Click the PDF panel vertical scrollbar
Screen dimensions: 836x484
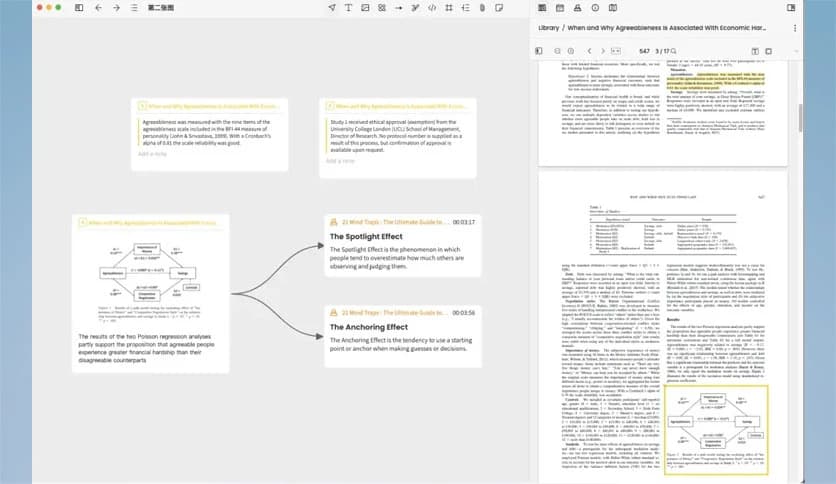[x=800, y=118]
